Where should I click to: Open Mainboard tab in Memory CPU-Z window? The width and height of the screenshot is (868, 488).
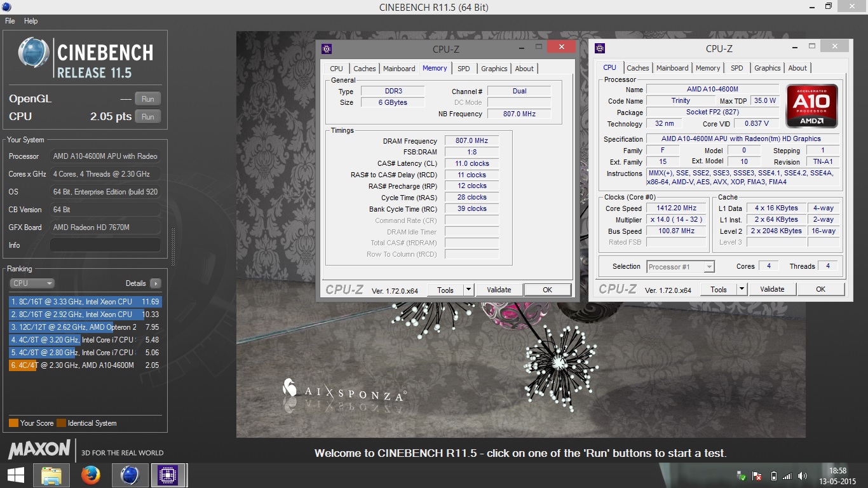coord(399,69)
